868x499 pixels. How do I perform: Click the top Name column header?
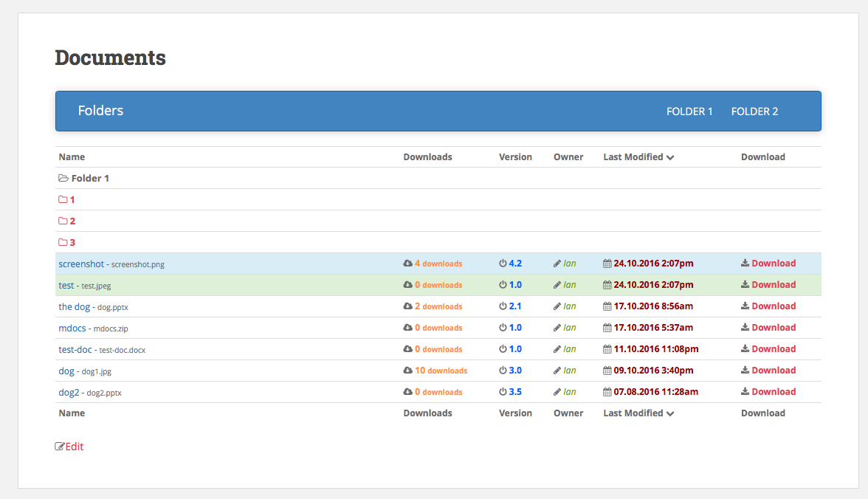click(x=72, y=156)
